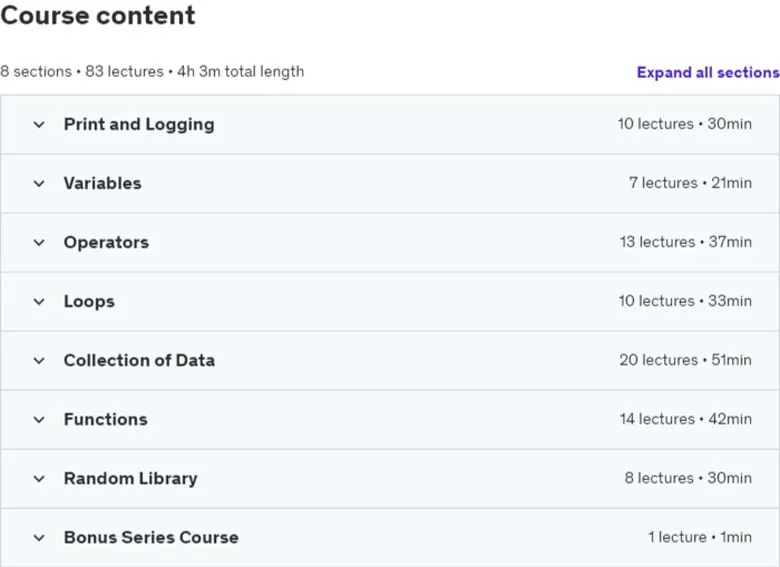Click chevron beside Collection of Data
Screen dimensions: 780x567
coord(39,361)
